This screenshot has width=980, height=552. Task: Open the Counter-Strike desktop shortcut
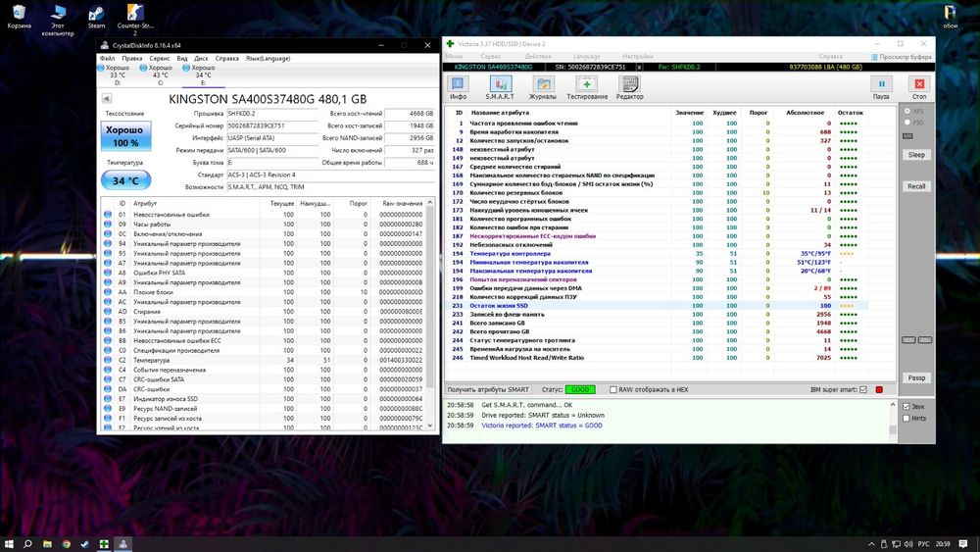(x=135, y=20)
